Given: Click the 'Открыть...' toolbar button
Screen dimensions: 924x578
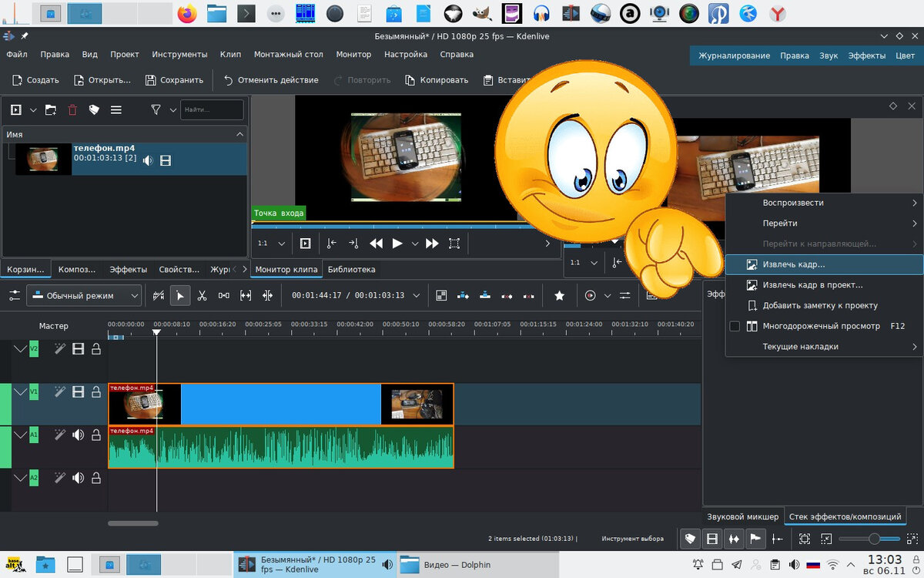Looking at the screenshot, I should tap(102, 80).
